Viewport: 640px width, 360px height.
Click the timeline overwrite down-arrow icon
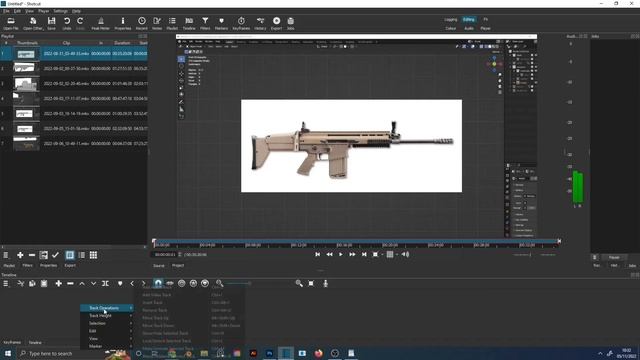(x=93, y=283)
